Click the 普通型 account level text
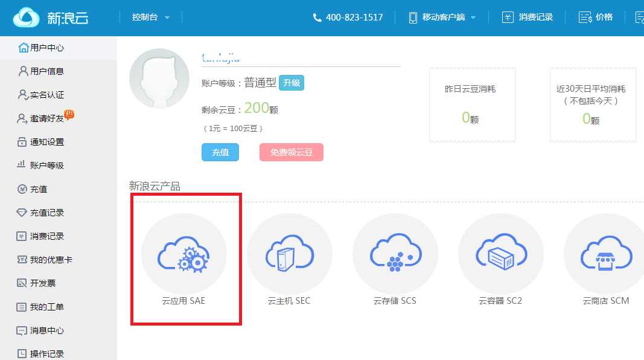 pos(260,83)
